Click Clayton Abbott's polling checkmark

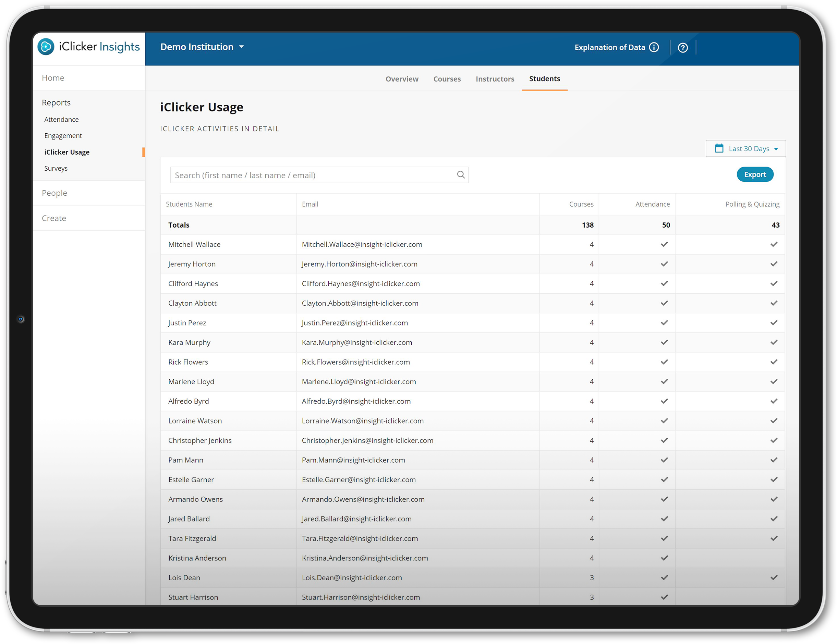click(x=774, y=303)
